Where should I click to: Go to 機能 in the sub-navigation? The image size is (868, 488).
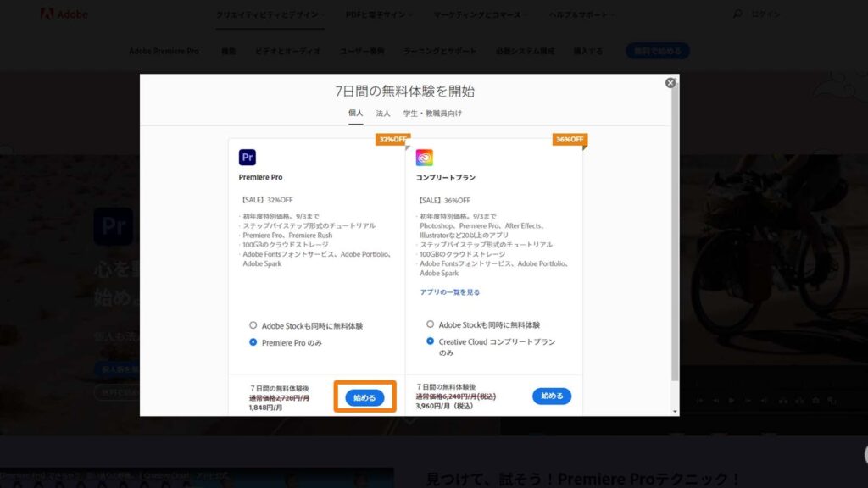pyautogui.click(x=229, y=51)
